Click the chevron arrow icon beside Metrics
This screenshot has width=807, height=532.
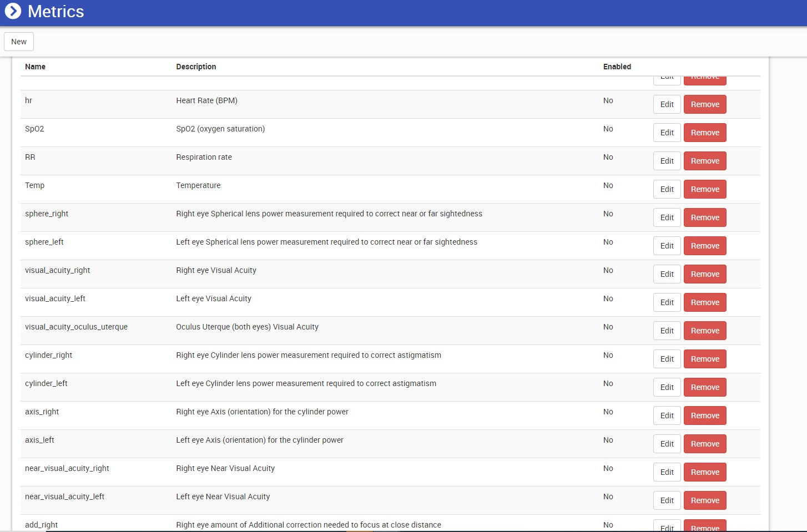pos(13,11)
